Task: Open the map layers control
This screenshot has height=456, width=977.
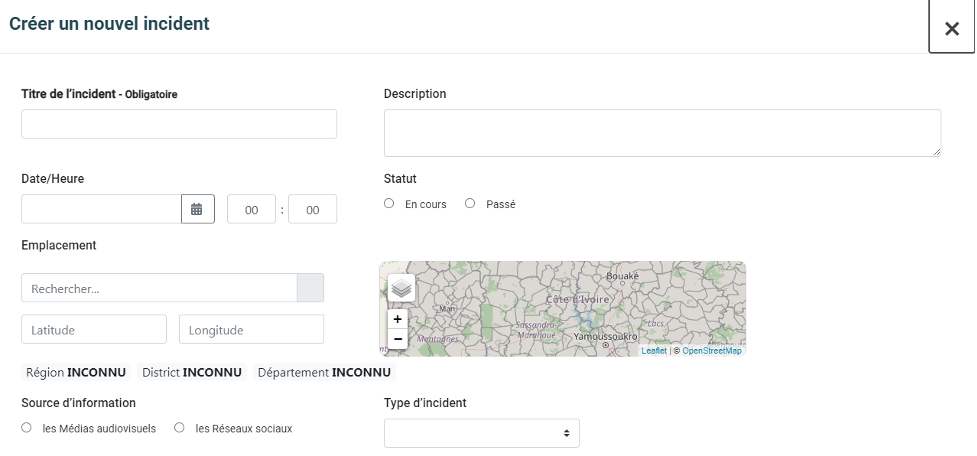Action: click(x=401, y=288)
